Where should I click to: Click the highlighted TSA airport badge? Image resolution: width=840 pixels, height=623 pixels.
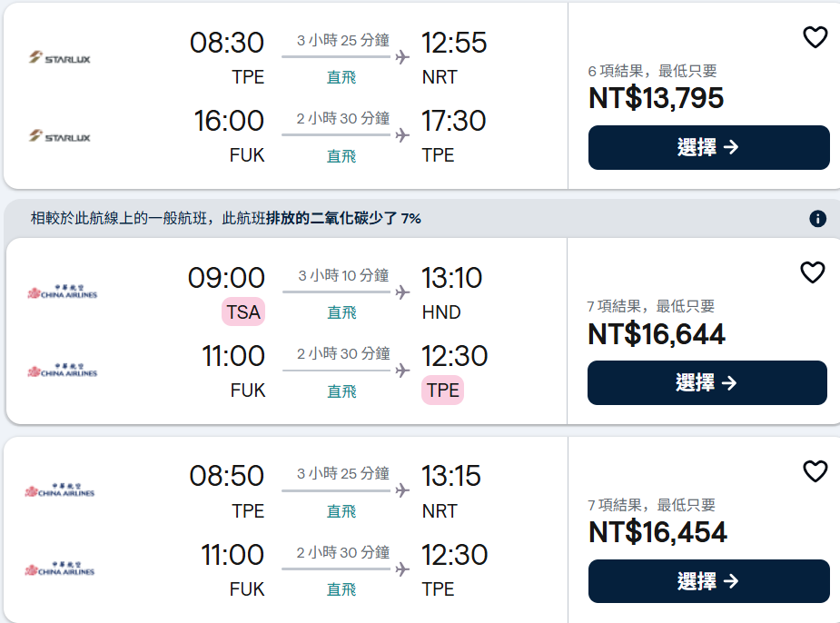pyautogui.click(x=243, y=312)
